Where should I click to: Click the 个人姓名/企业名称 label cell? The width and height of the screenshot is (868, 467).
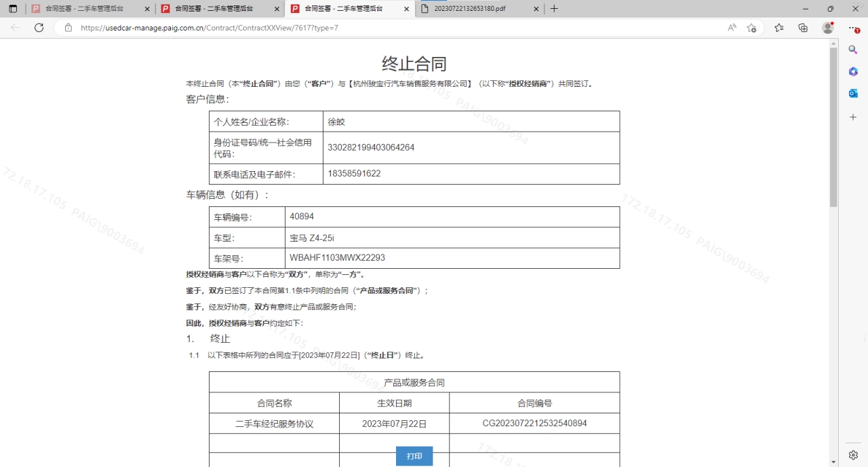click(x=266, y=122)
